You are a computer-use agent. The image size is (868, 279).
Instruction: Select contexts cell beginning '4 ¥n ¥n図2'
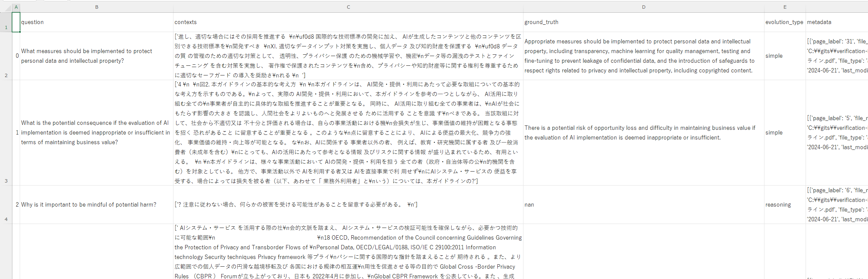click(348, 132)
